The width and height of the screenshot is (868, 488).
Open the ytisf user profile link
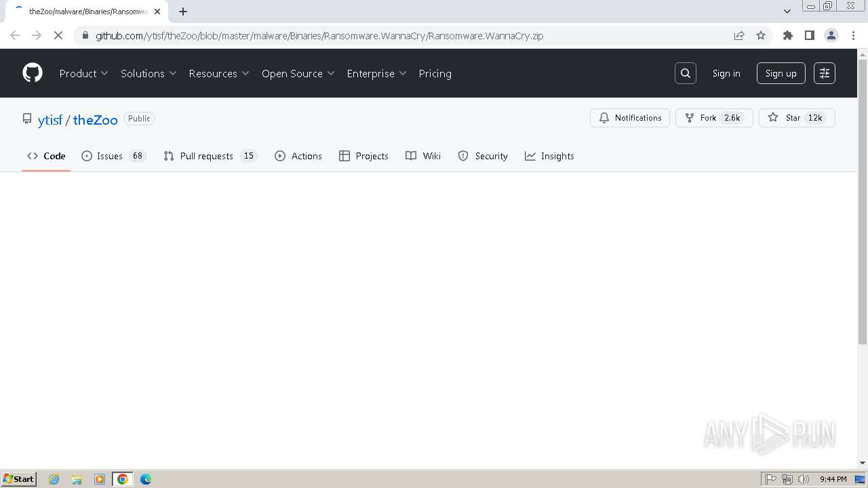click(50, 119)
